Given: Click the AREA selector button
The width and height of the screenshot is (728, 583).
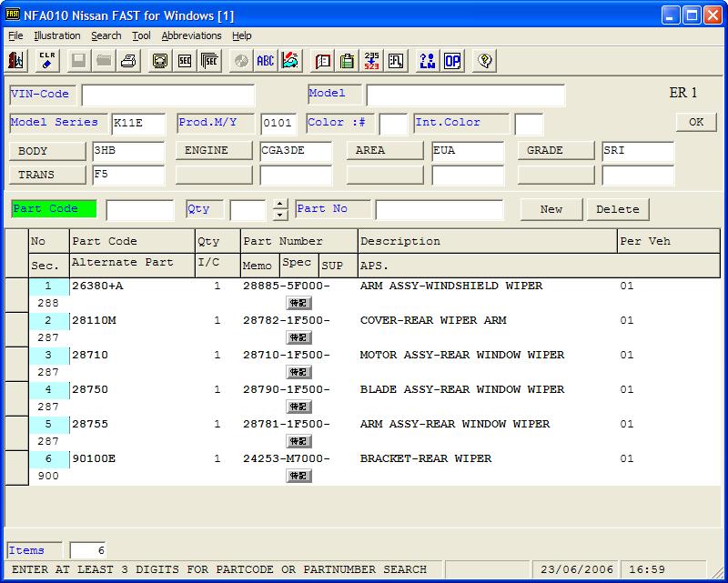Looking at the screenshot, I should pos(385,151).
